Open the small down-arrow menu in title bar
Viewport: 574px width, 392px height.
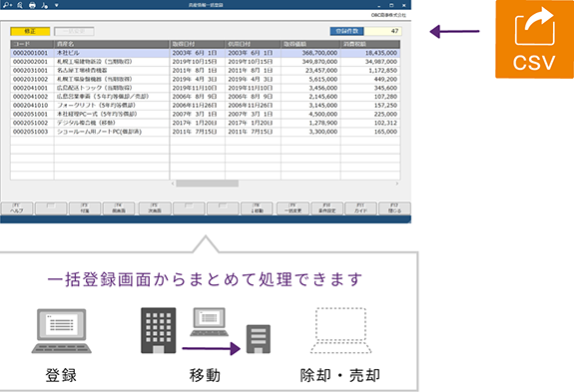click(x=56, y=5)
